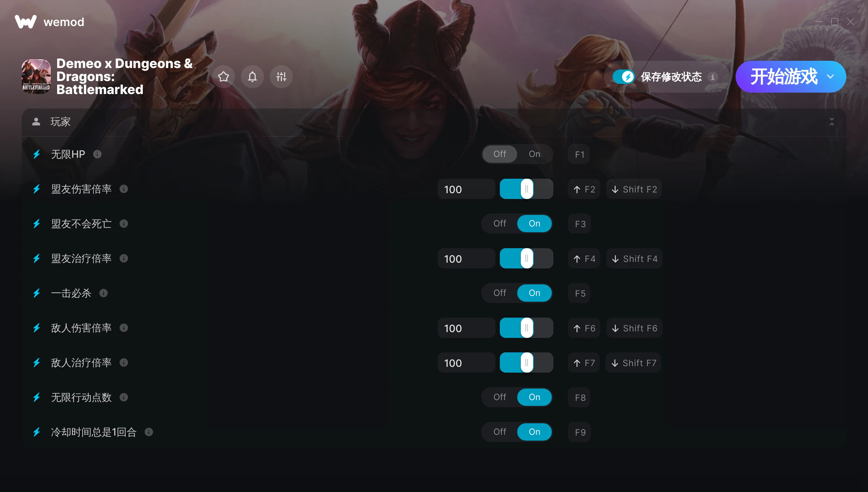The height and width of the screenshot is (492, 868).
Task: Switch 盟友不会死亡 to Off
Action: pos(500,224)
